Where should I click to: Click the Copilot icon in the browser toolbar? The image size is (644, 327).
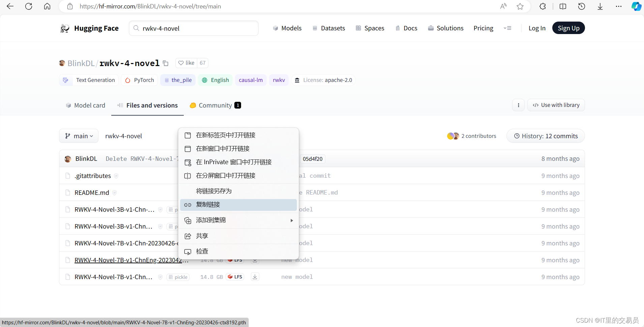pos(636,6)
